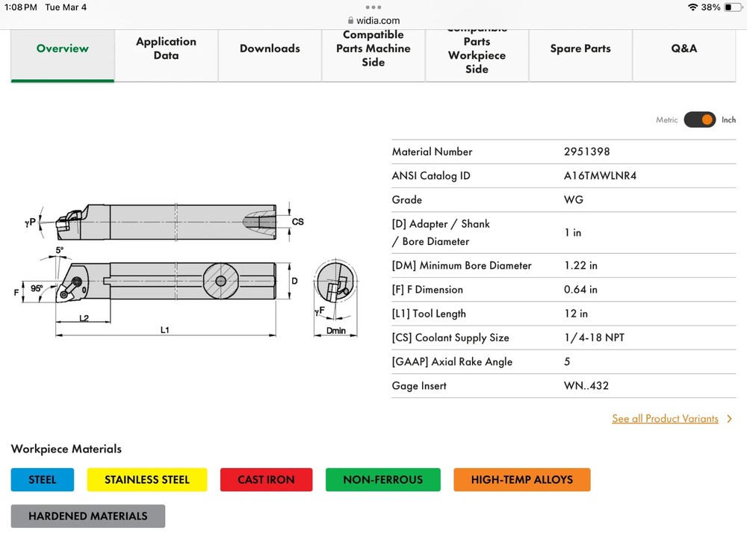This screenshot has width=747, height=560.
Task: Click the Metric unit label
Action: click(x=666, y=120)
